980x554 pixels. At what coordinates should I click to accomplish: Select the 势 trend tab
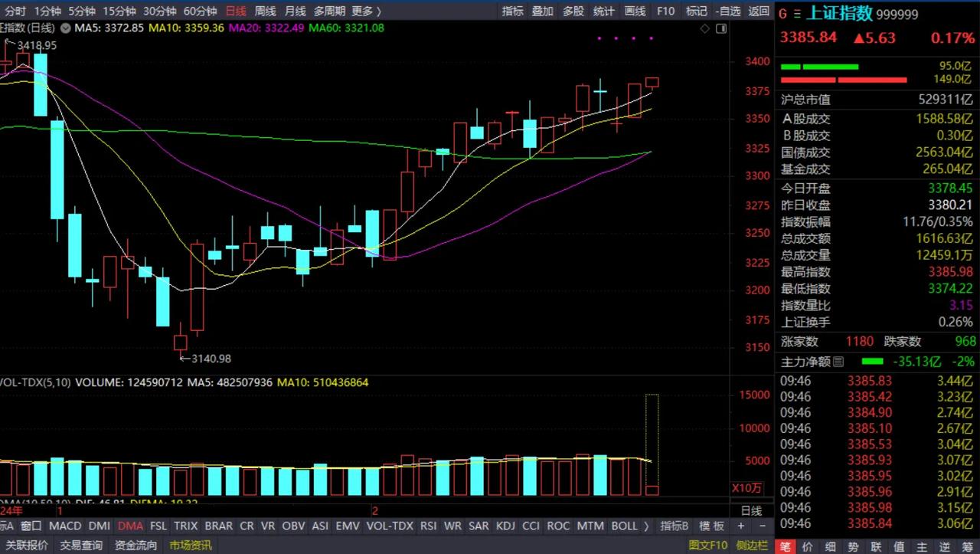tap(854, 546)
